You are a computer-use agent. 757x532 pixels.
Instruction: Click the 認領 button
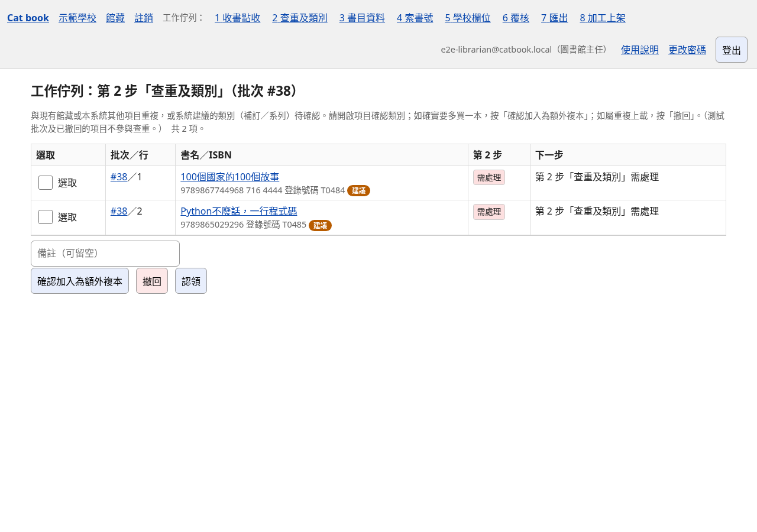click(x=191, y=281)
